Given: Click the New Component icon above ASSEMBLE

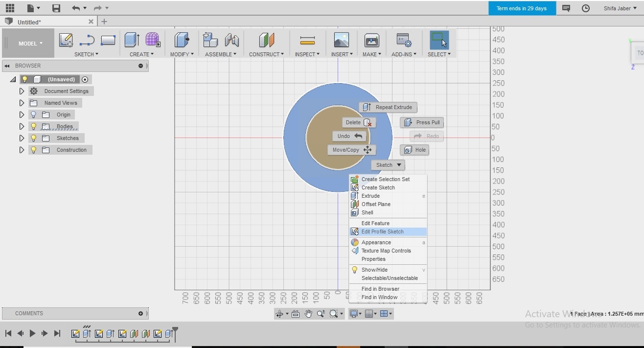Looking at the screenshot, I should pos(210,40).
